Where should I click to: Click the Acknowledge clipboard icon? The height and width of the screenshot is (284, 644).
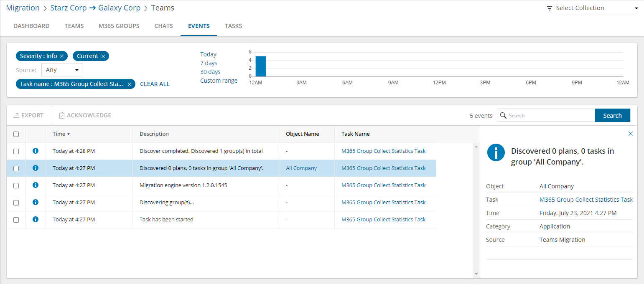coord(62,115)
